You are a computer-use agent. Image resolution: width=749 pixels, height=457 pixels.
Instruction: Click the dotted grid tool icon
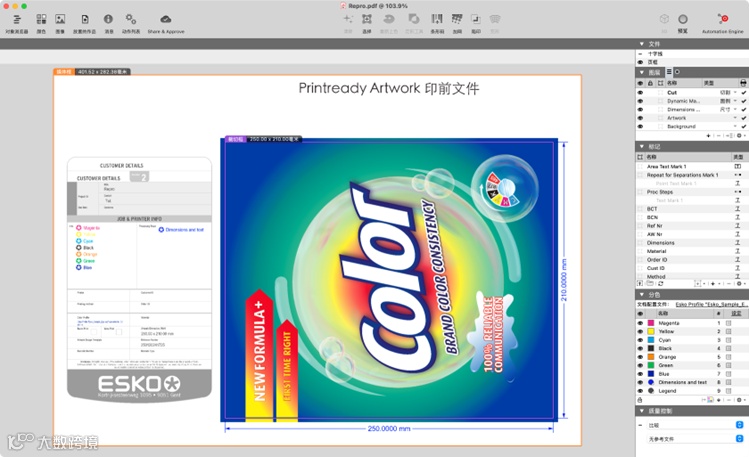click(x=457, y=19)
